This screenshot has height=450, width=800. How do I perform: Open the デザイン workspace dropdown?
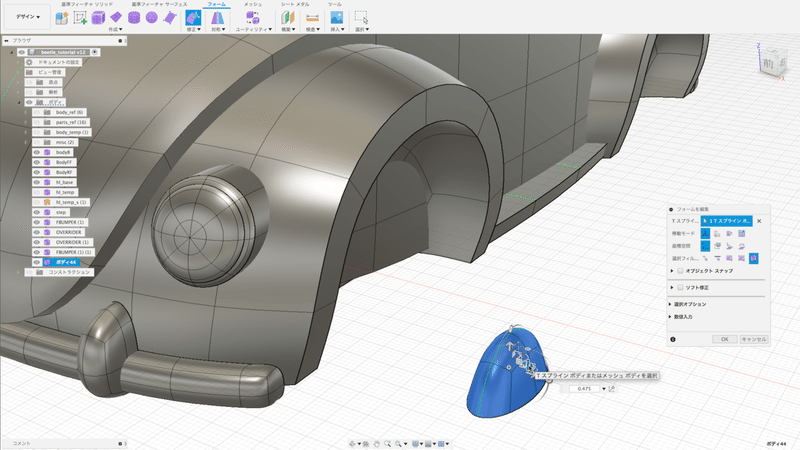click(x=28, y=17)
